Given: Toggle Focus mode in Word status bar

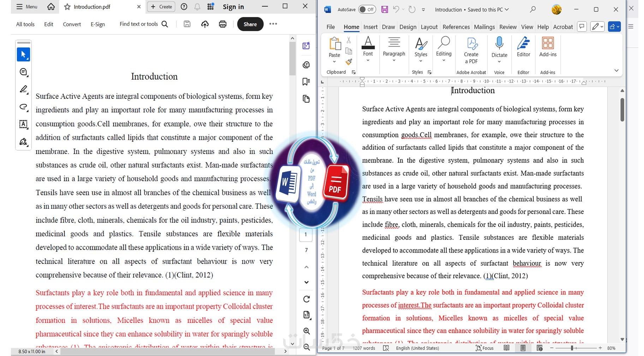Looking at the screenshot, I should tap(485, 348).
